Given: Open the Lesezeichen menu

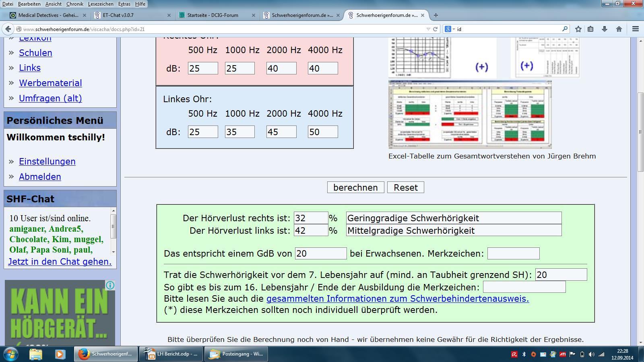Looking at the screenshot, I should pos(101,4).
